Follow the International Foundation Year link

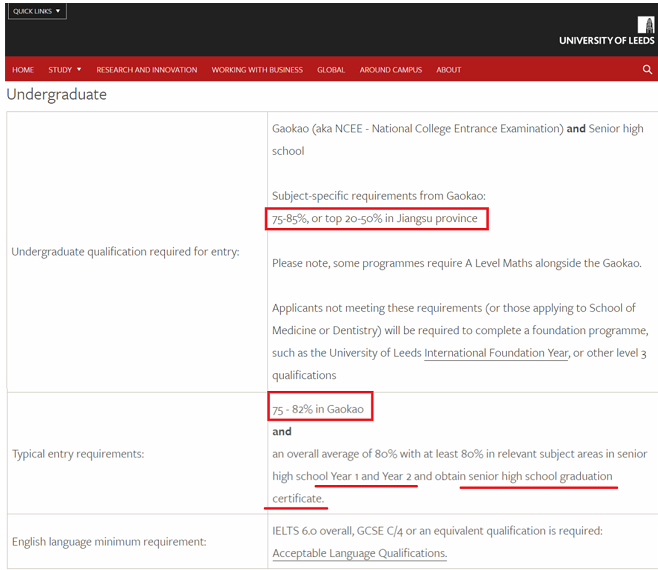[x=496, y=353]
